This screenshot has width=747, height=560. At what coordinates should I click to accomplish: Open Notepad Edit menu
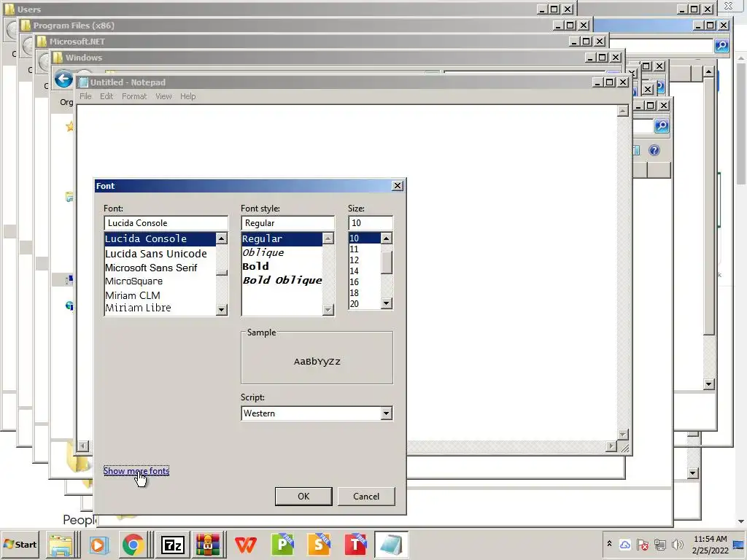tap(107, 96)
